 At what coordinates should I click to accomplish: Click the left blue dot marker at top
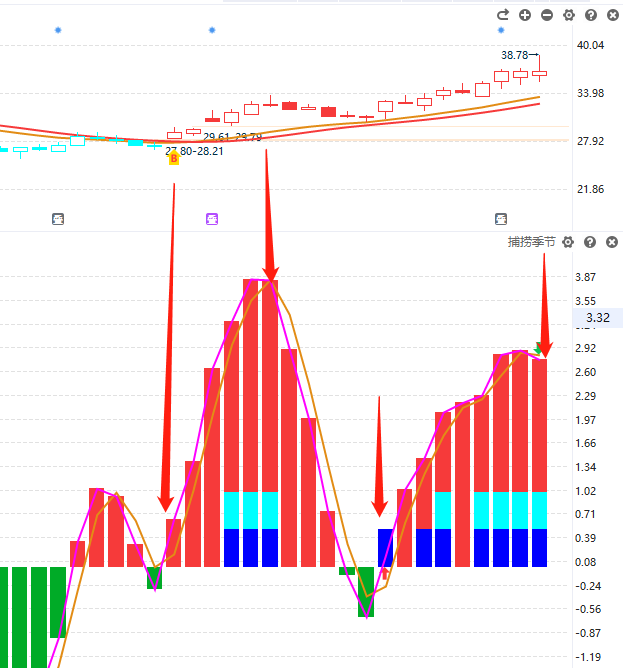(58, 31)
